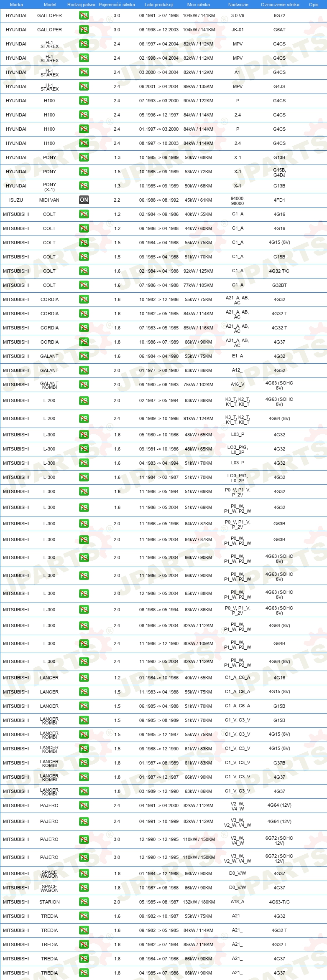Click petrol icon in PONY G15B, G4DJ row
Viewport: 327px width, 980px height.
[84, 172]
